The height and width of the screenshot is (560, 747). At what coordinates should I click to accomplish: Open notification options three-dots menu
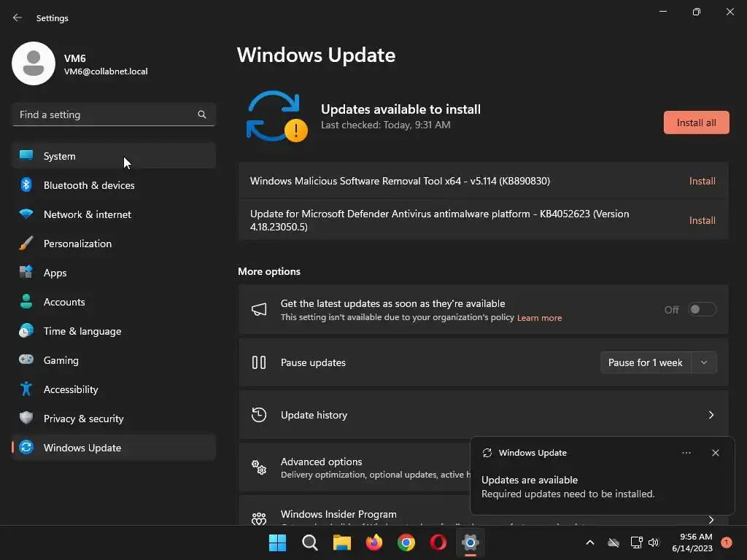[x=686, y=453]
